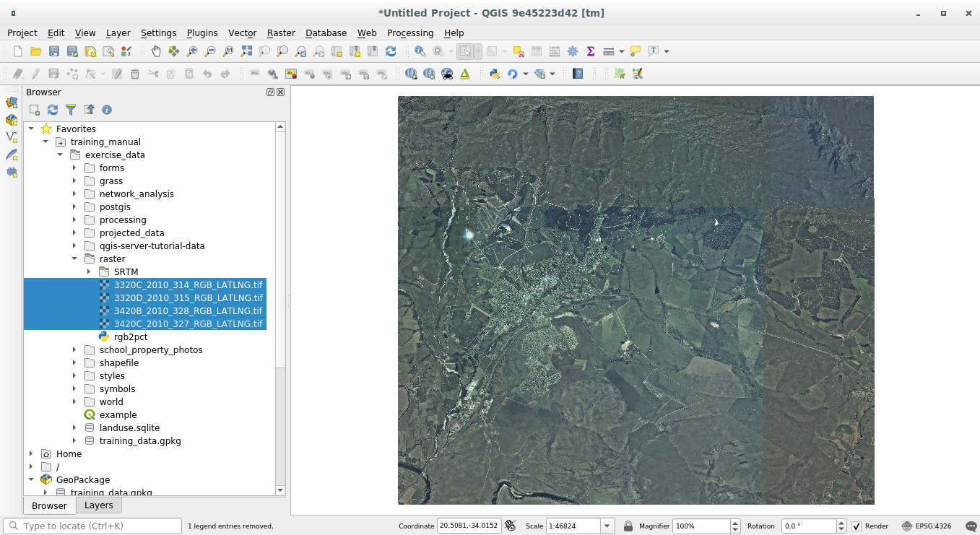Click Zoom Full extent icon

[x=246, y=51]
